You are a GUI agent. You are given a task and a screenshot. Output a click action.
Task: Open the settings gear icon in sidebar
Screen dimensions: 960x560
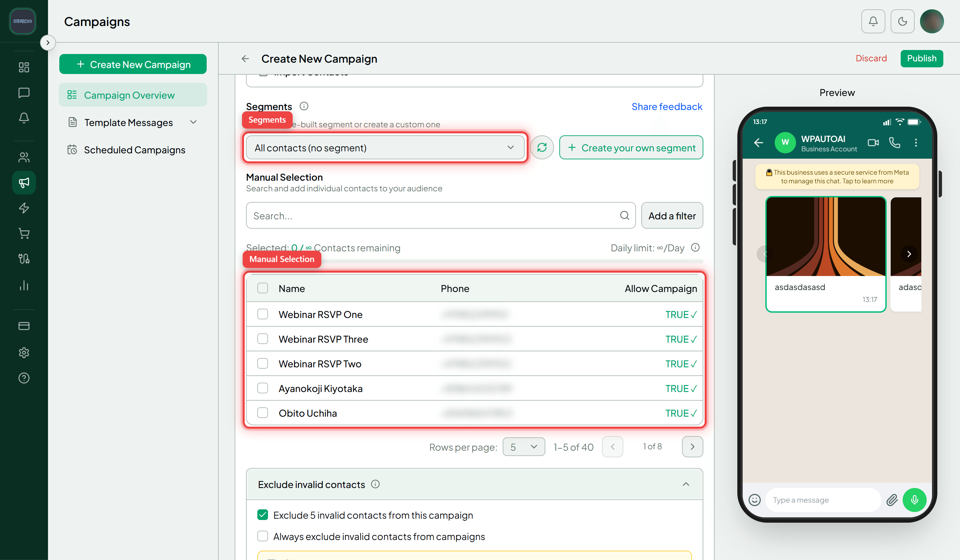(24, 352)
